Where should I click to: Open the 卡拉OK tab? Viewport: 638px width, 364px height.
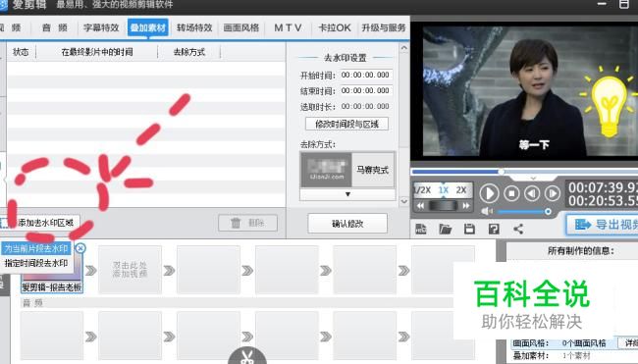coord(335,27)
